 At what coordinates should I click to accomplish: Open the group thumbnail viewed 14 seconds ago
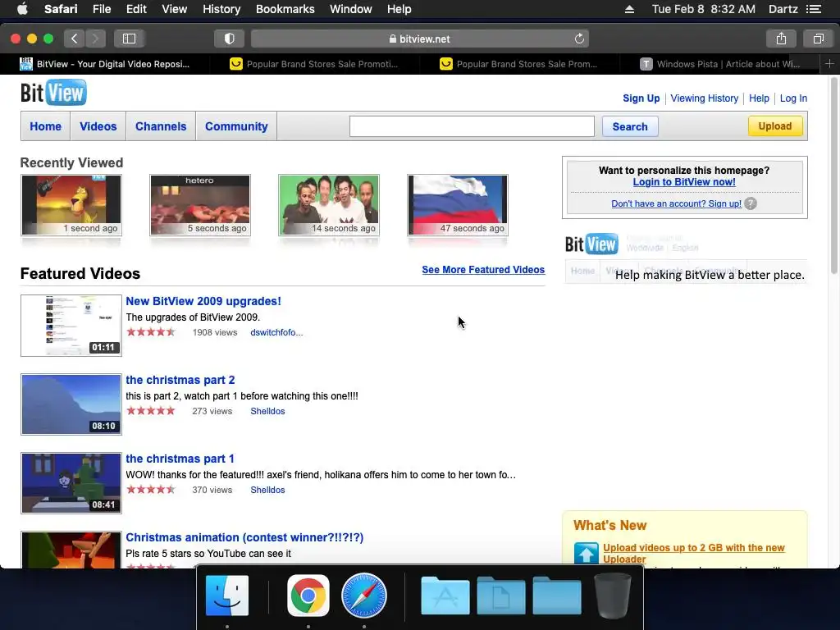click(329, 204)
